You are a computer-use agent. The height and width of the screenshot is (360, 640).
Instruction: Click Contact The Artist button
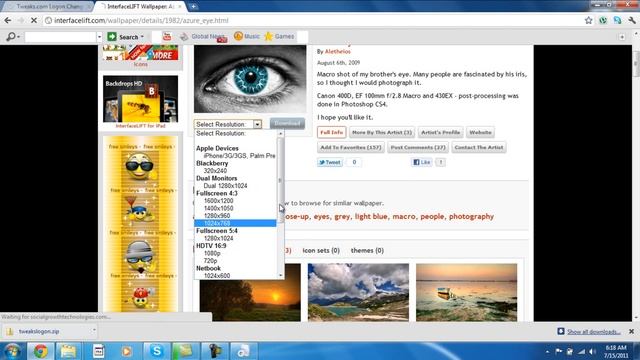pyautogui.click(x=479, y=147)
